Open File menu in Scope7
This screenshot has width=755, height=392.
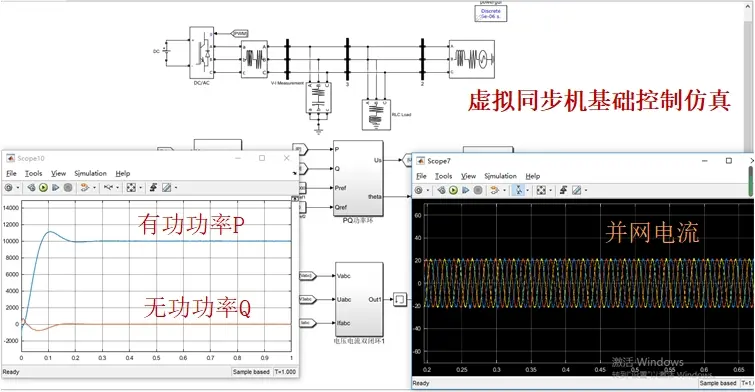[x=421, y=176]
